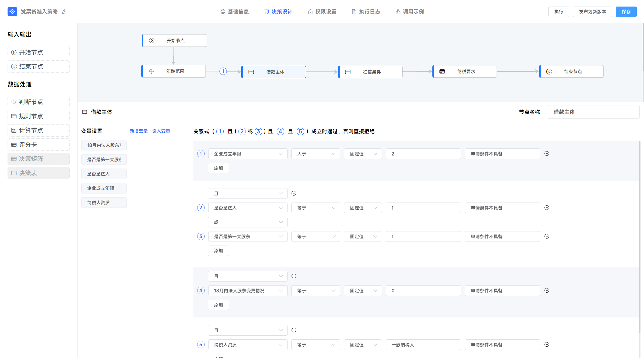Screen dimensions: 644x358
Task: Click the value field containing 一般纳税人
Action: pyautogui.click(x=423, y=345)
